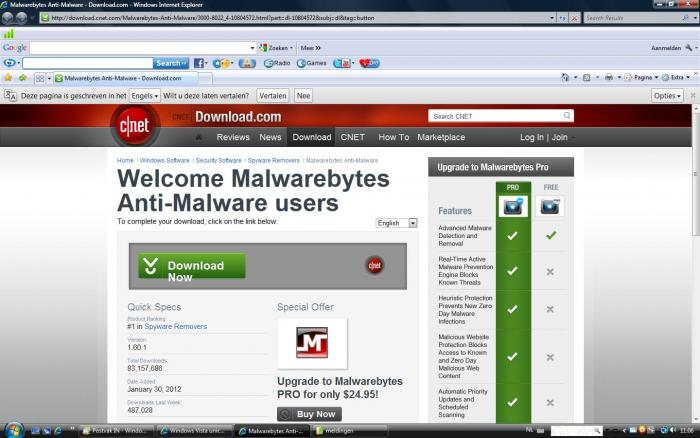Open the Extra menu dropdown
Image resolution: width=700 pixels, height=438 pixels.
676,77
